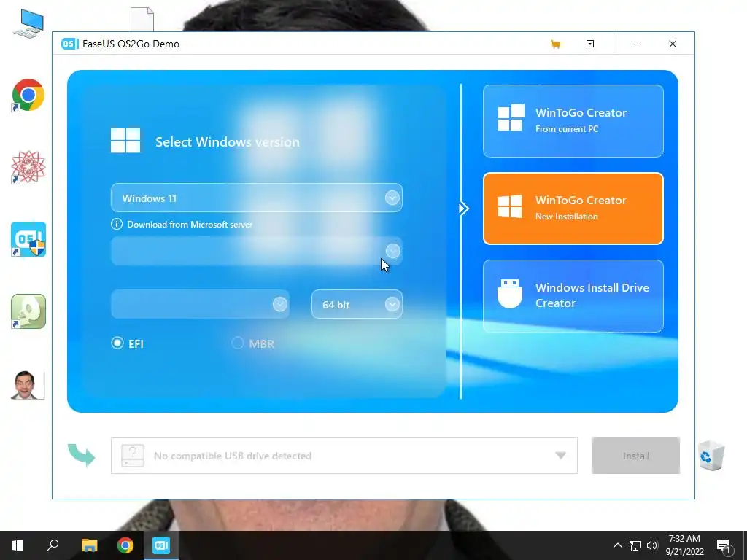Open the 64 bit architecture dropdown
The width and height of the screenshot is (747, 560).
(x=357, y=304)
